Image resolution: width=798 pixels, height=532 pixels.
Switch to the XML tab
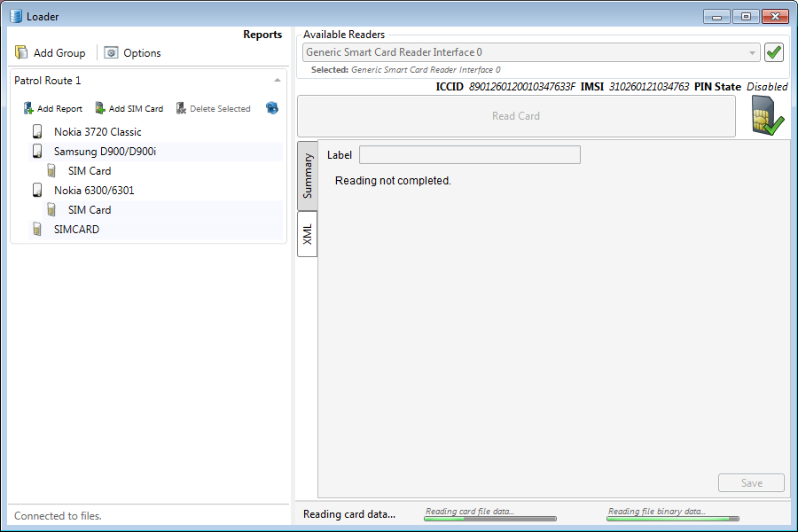tap(308, 234)
